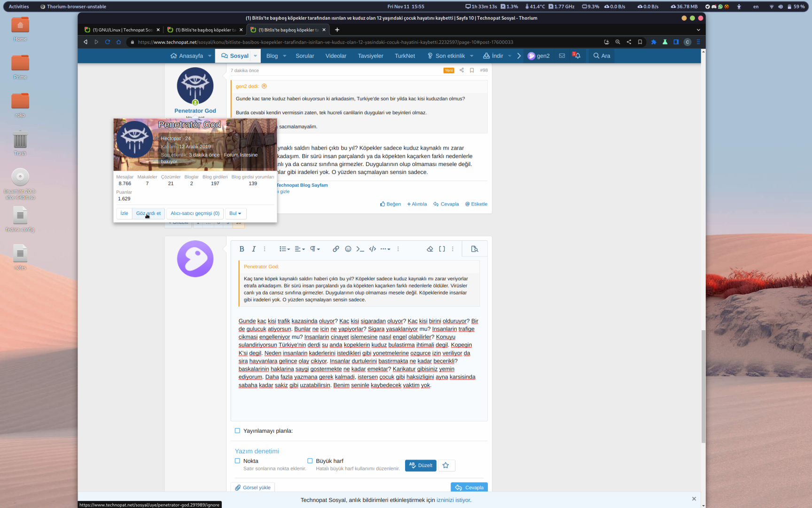Viewport: 812px width, 508px height.
Task: Open the extensions puzzle icon
Action: (654, 42)
